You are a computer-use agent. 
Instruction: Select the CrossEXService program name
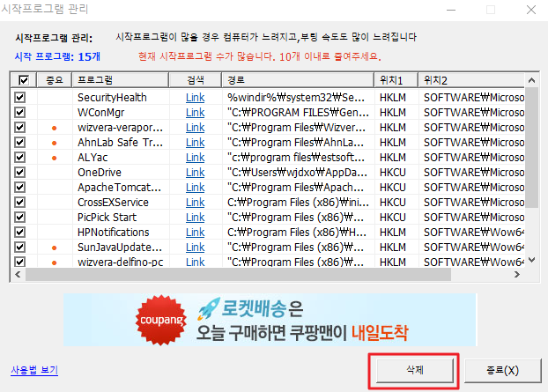(113, 203)
